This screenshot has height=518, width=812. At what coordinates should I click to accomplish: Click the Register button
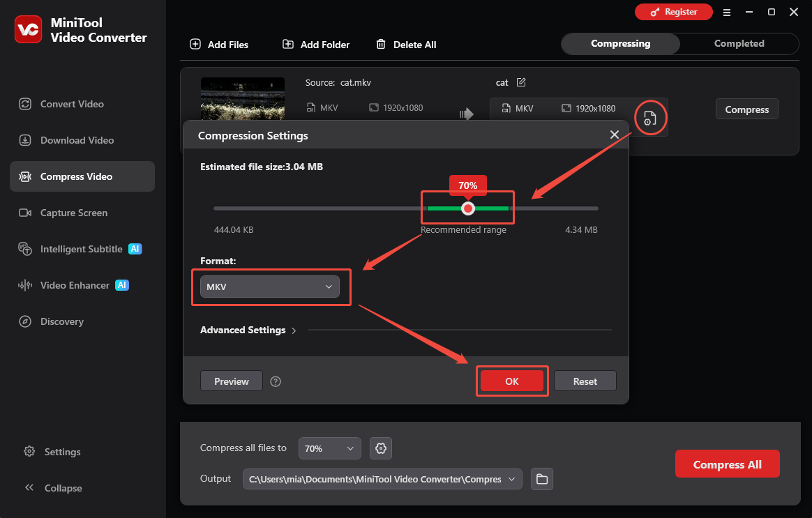click(x=674, y=12)
